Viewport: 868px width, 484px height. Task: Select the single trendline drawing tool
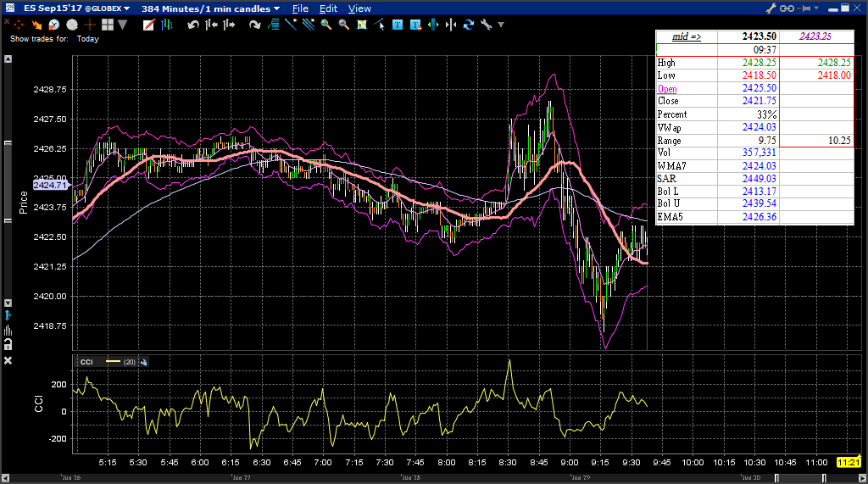pos(291,25)
